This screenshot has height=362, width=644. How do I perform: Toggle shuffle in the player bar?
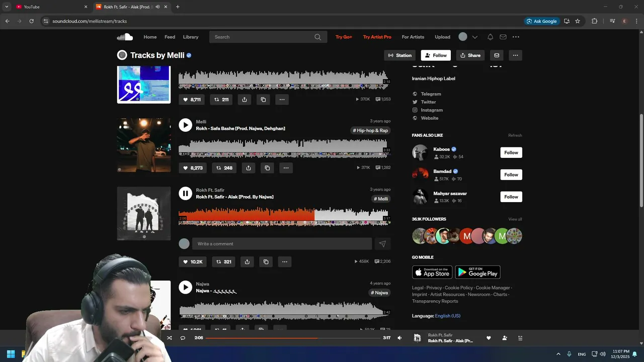click(170, 338)
